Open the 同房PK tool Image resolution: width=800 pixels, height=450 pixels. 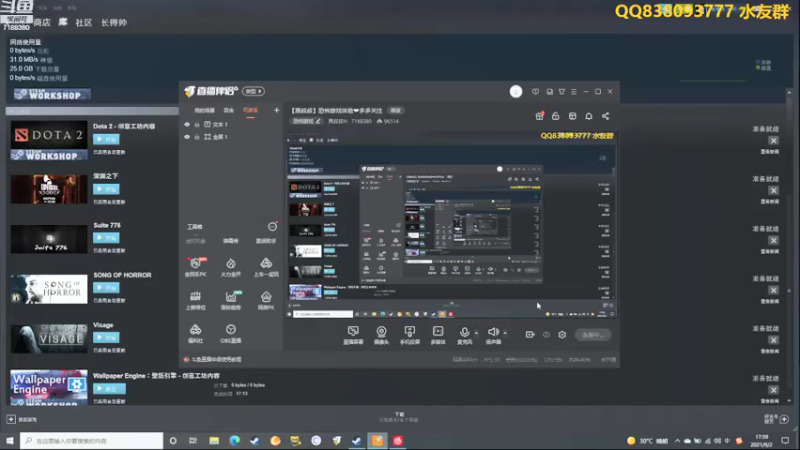click(x=266, y=301)
